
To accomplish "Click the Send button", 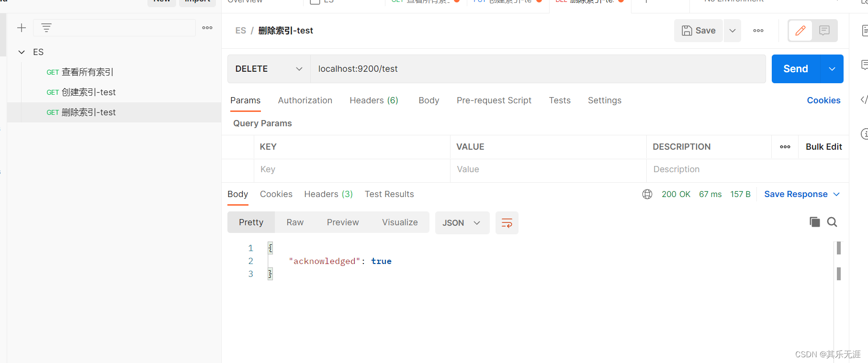I will tap(796, 69).
